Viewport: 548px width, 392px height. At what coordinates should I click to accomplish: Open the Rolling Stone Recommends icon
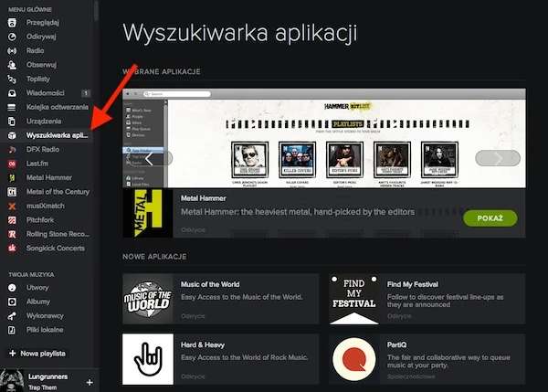12,234
